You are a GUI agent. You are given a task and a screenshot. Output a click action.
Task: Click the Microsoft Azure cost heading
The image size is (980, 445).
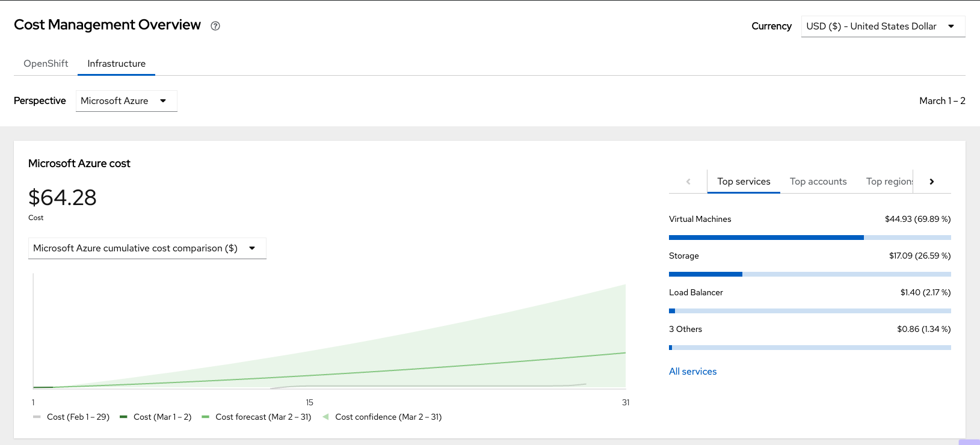click(79, 164)
